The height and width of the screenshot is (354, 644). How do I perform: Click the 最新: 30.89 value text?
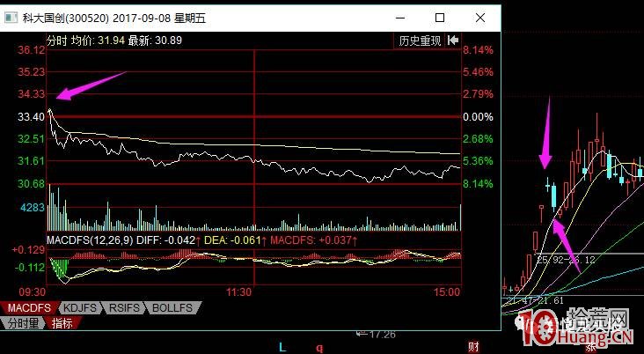tap(155, 41)
